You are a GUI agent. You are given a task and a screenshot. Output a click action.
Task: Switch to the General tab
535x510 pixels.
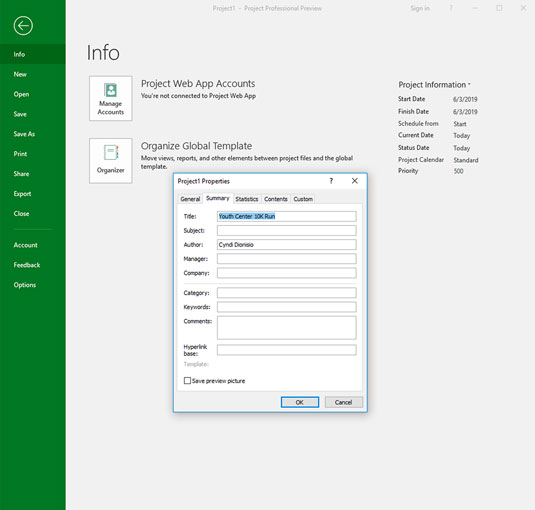pos(190,199)
